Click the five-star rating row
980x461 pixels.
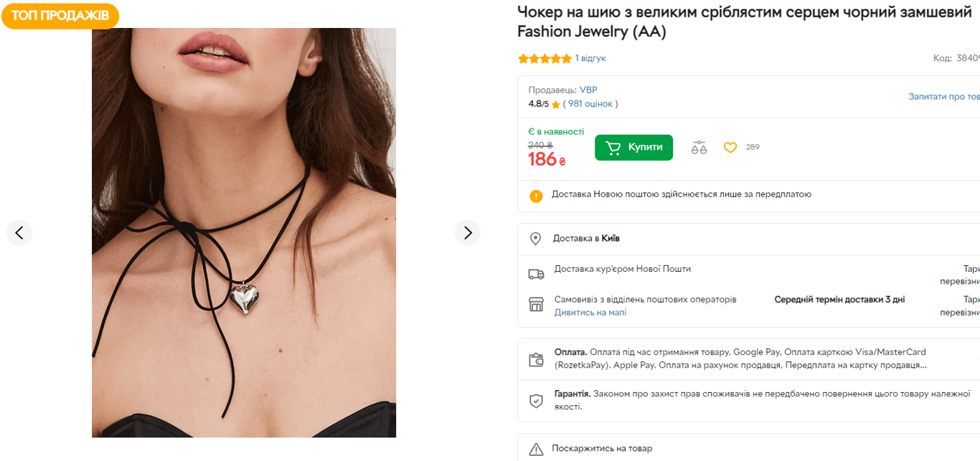click(x=544, y=58)
